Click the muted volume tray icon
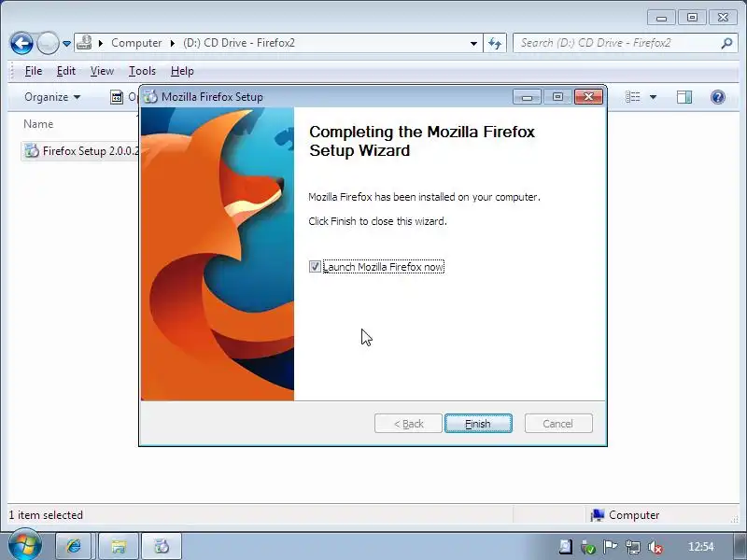The height and width of the screenshot is (560, 747). pyautogui.click(x=655, y=548)
